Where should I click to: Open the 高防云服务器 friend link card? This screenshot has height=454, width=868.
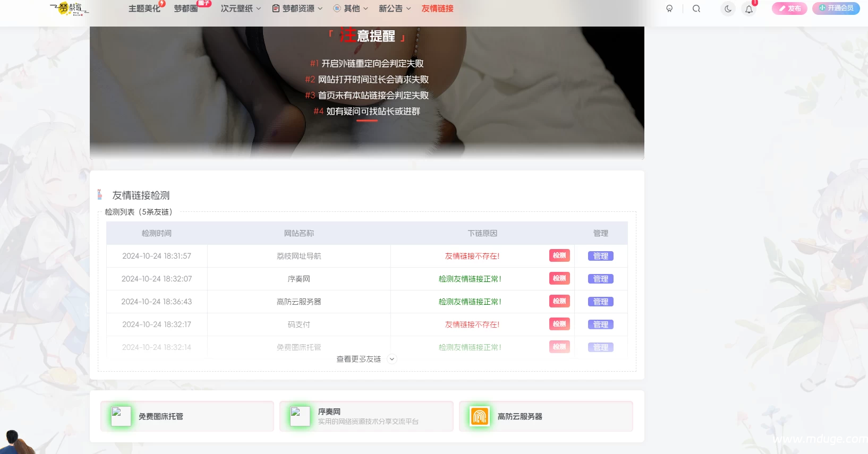click(x=546, y=416)
